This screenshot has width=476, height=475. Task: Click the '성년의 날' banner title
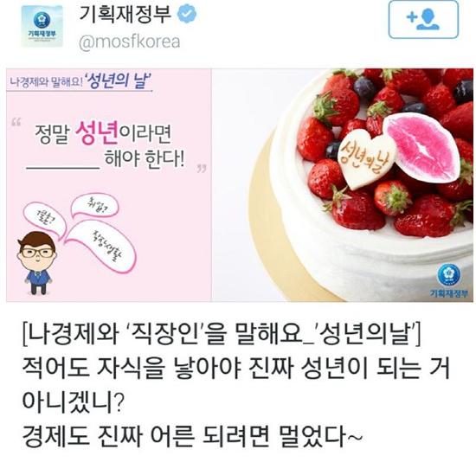point(118,80)
